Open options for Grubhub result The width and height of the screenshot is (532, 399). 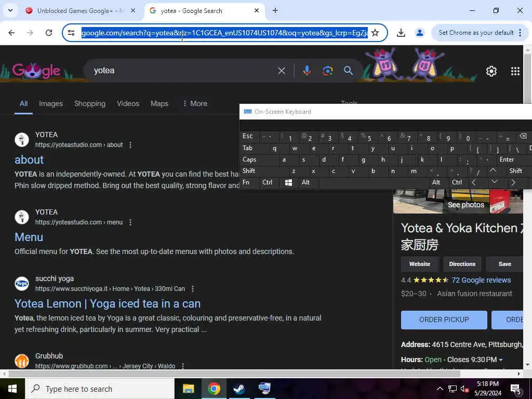click(183, 366)
